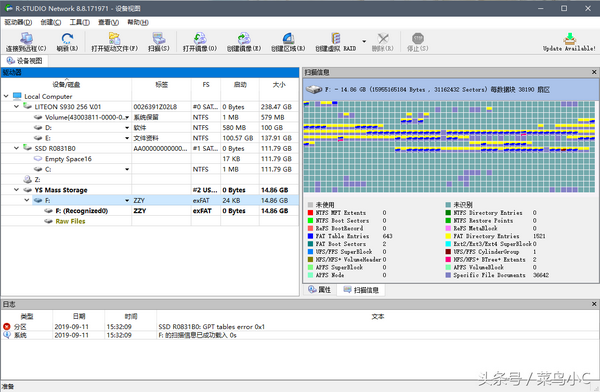Image resolution: width=600 pixels, height=392 pixels.
Task: Click the Specific File Documents swatch
Action: pyautogui.click(x=448, y=275)
